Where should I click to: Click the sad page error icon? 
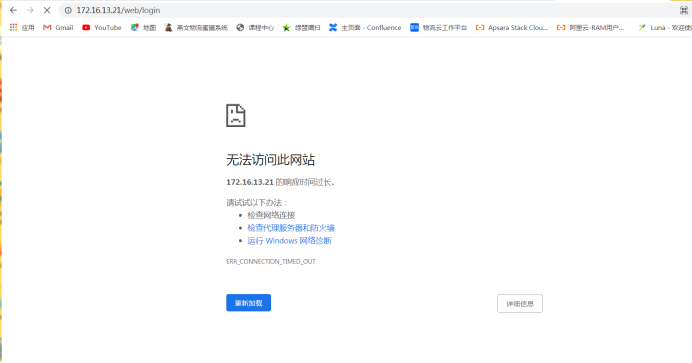(x=236, y=116)
